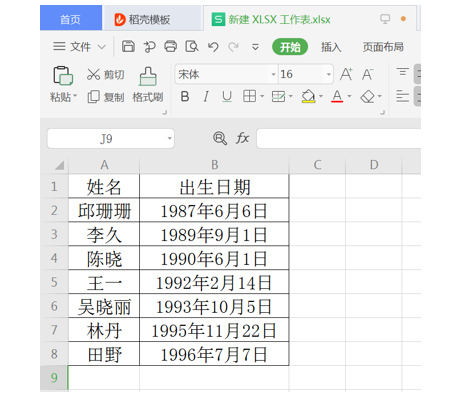Increase font size with A+ icon
This screenshot has height=397, width=467.
346,74
